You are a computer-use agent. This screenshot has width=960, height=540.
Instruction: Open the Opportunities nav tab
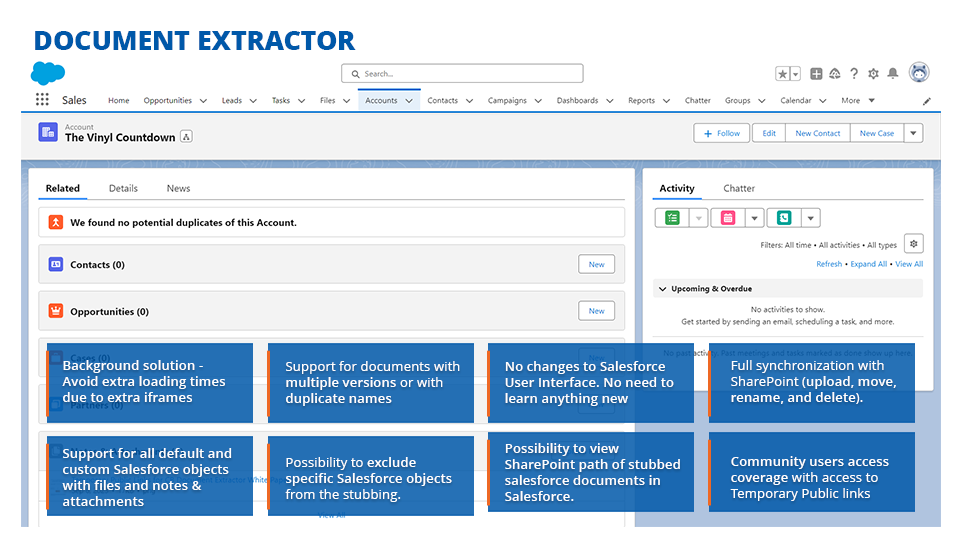[x=168, y=100]
